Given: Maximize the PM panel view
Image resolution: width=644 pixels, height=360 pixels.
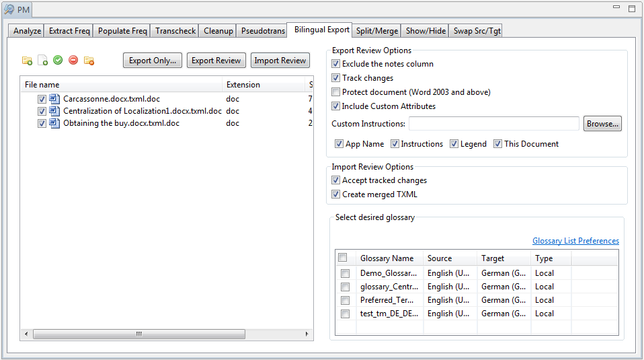Looking at the screenshot, I should pos(631,9).
